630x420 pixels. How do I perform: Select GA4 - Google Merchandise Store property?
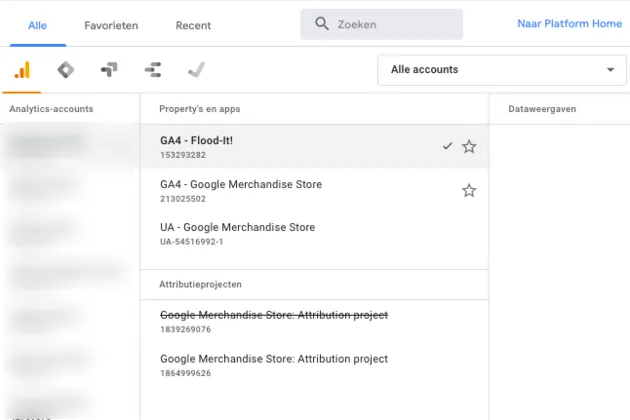point(315,191)
